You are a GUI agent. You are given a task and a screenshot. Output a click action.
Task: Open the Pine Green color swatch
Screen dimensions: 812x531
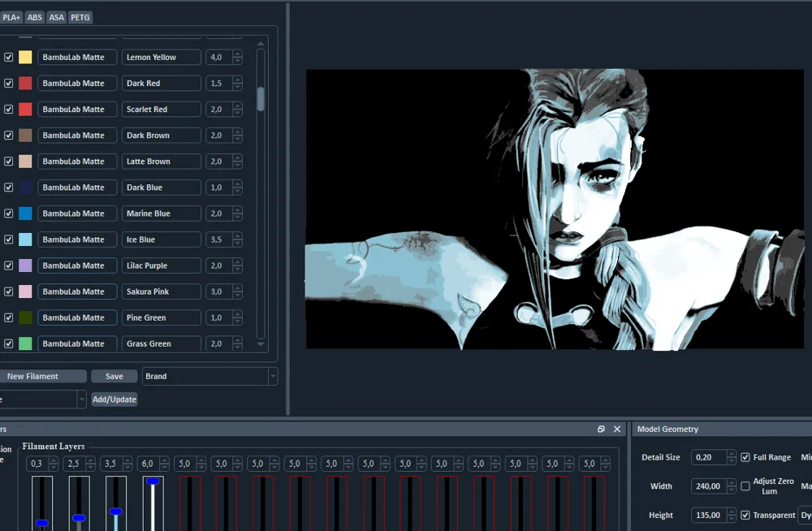tap(25, 317)
